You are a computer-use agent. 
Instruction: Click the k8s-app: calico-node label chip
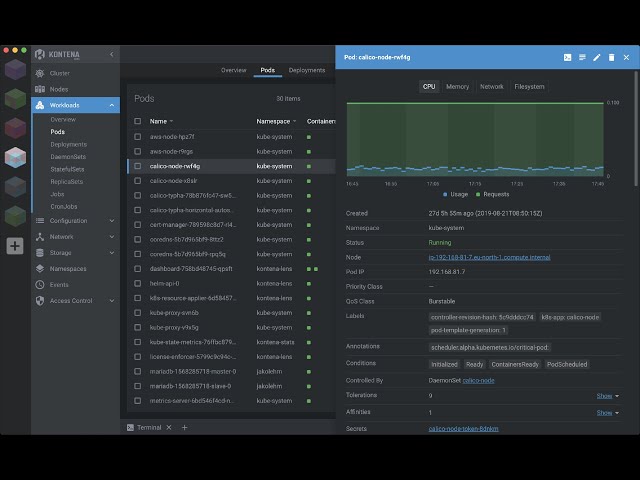[570, 317]
